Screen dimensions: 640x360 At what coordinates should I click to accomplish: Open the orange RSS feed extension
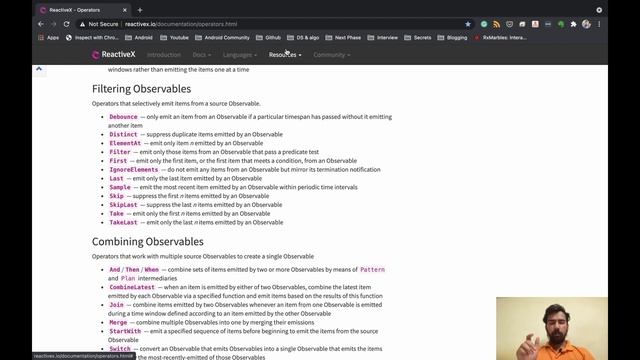[496, 24]
